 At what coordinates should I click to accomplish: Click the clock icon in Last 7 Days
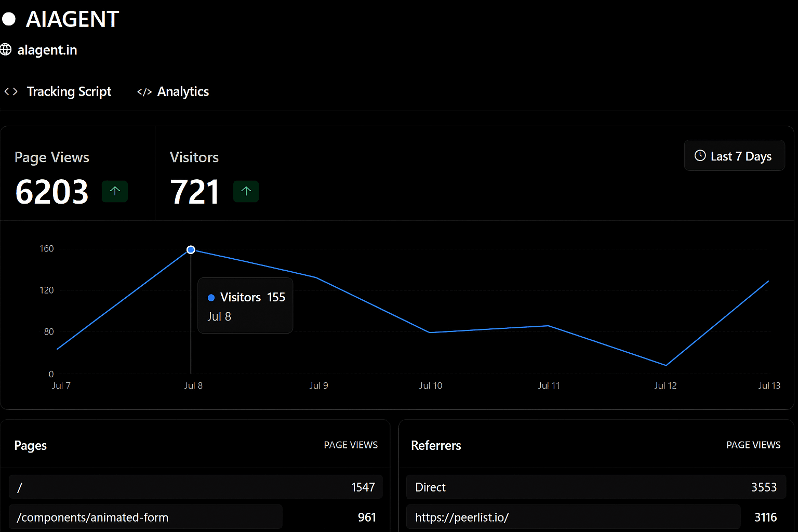tap(700, 156)
